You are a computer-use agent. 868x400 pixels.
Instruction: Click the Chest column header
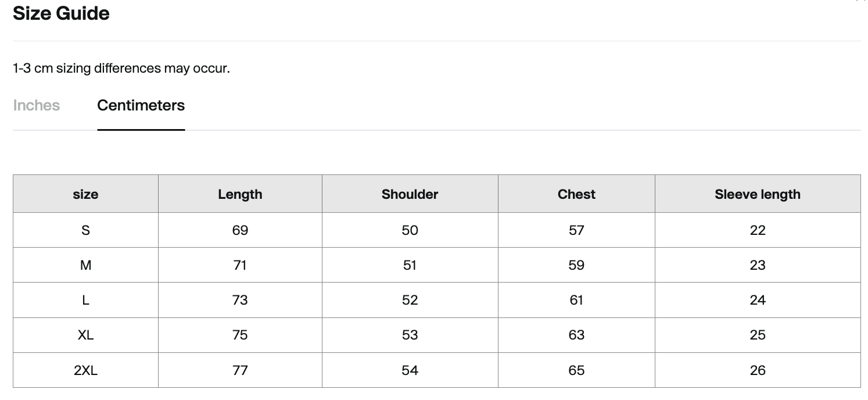pyautogui.click(x=576, y=194)
